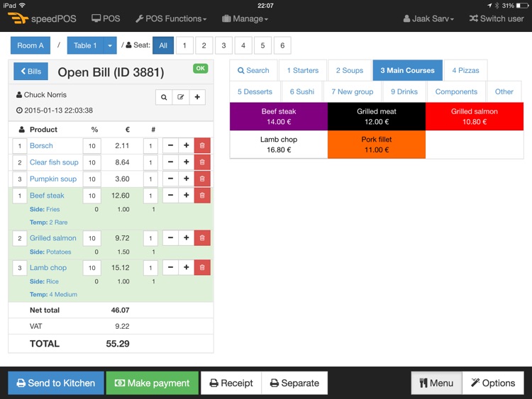Filter by seat 1

point(184,45)
